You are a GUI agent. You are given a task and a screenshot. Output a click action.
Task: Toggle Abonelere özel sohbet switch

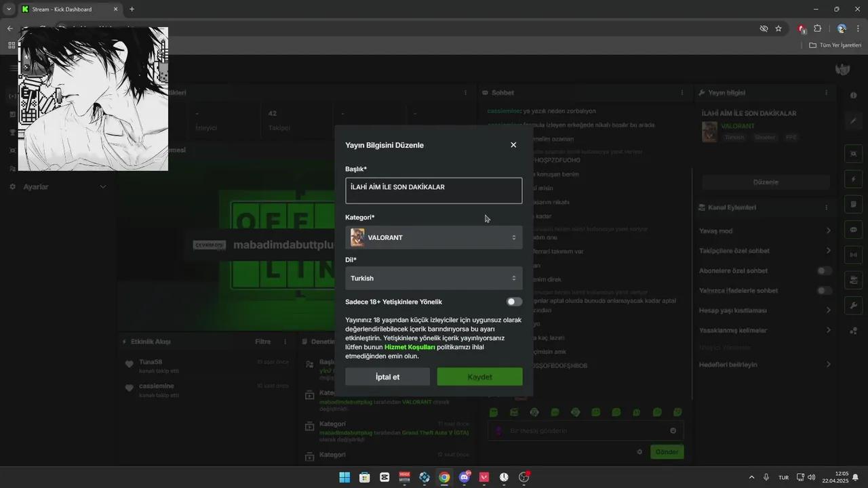[x=824, y=270]
